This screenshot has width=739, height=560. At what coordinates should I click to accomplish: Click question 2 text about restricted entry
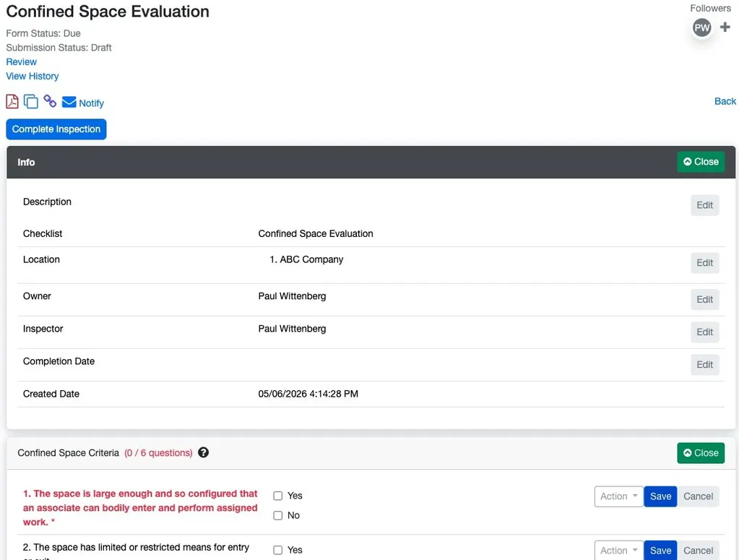137,551
